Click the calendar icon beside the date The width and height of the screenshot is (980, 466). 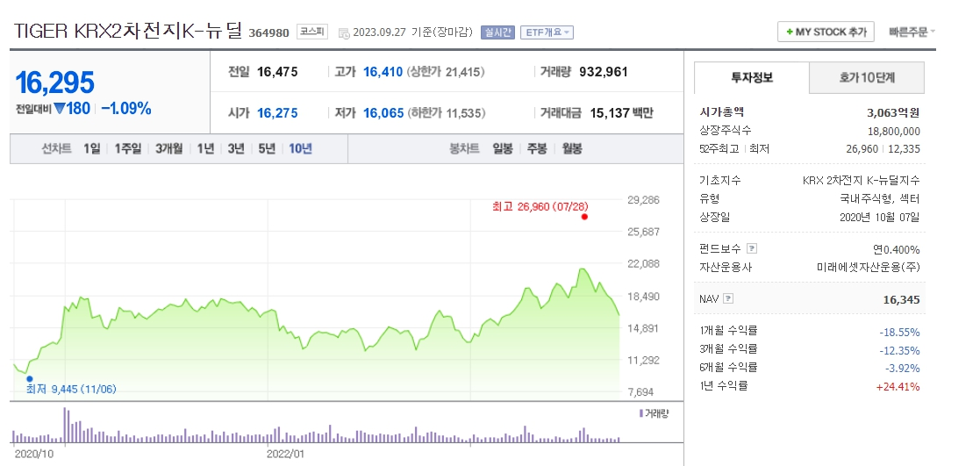343,32
